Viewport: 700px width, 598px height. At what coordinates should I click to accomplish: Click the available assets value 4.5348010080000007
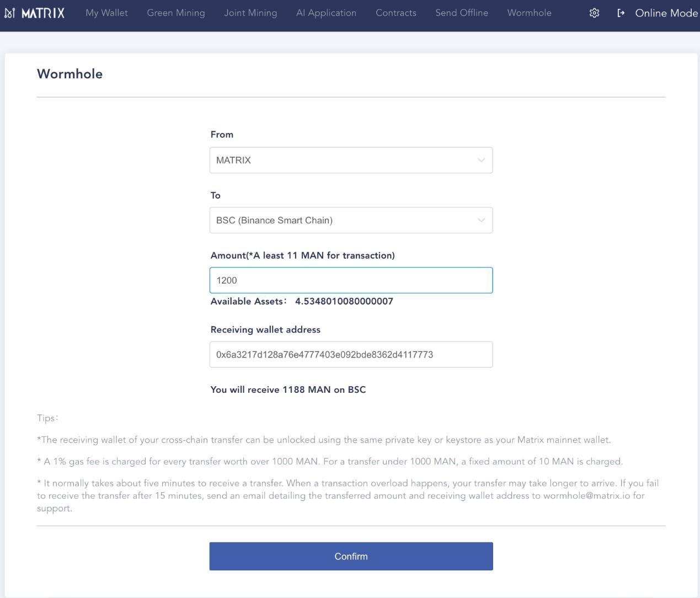(x=344, y=301)
